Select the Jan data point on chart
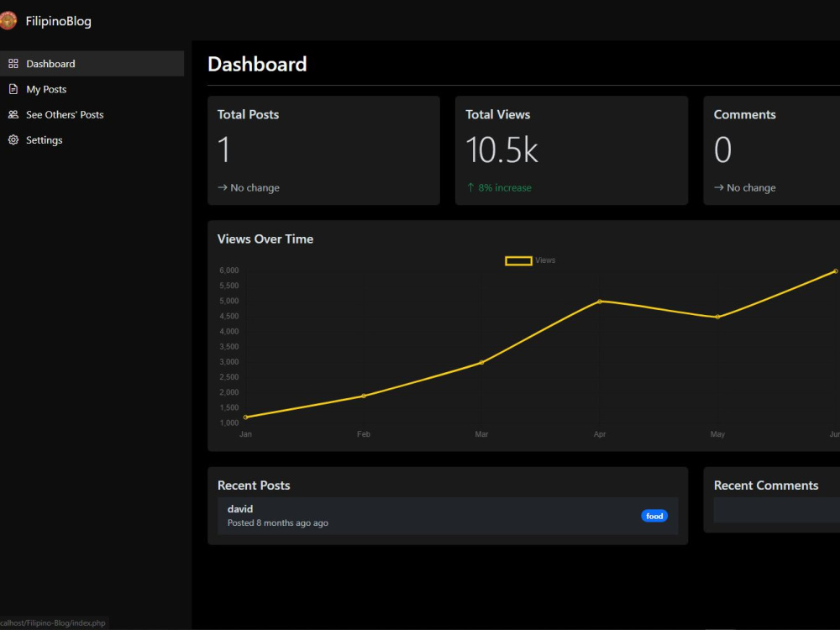The image size is (840, 630). click(246, 417)
